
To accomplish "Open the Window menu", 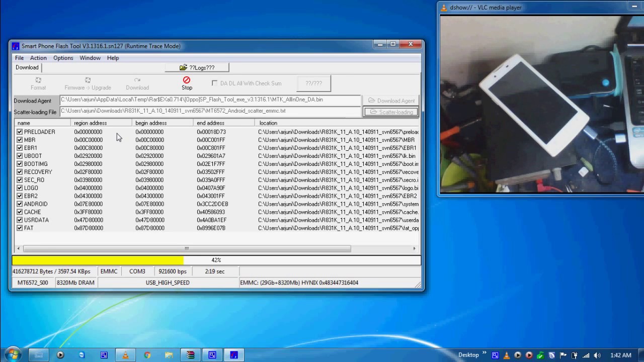I will (90, 58).
